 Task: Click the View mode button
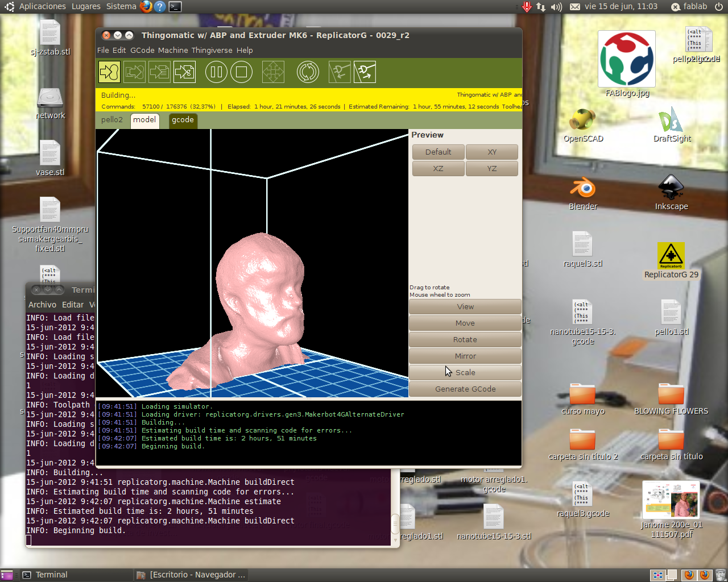465,306
